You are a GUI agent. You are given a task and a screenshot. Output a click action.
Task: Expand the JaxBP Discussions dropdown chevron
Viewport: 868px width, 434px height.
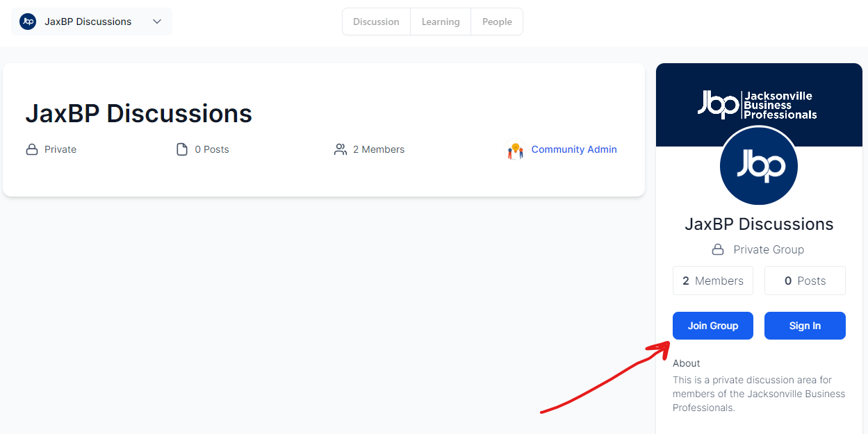click(x=157, y=22)
